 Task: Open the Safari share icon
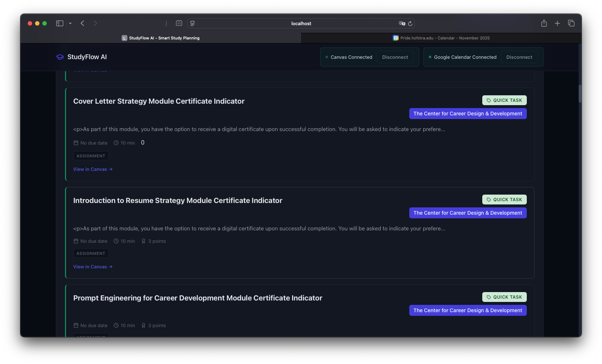coord(544,23)
